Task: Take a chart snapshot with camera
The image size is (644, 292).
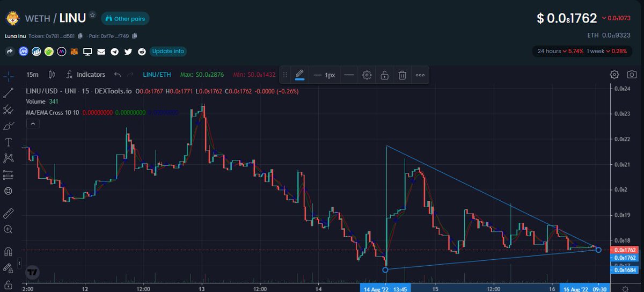Action: coord(632,75)
